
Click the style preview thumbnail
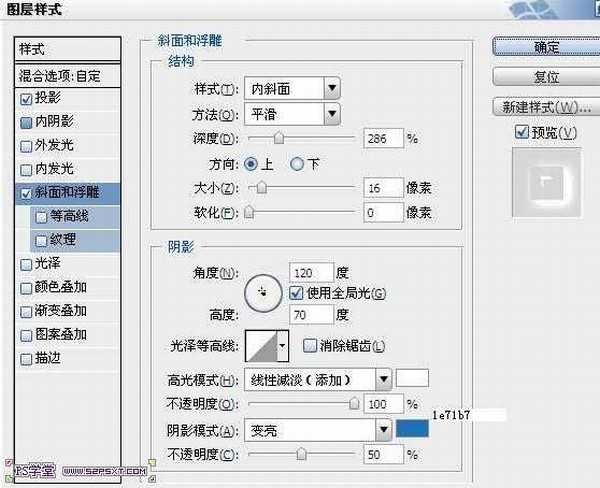pos(544,185)
